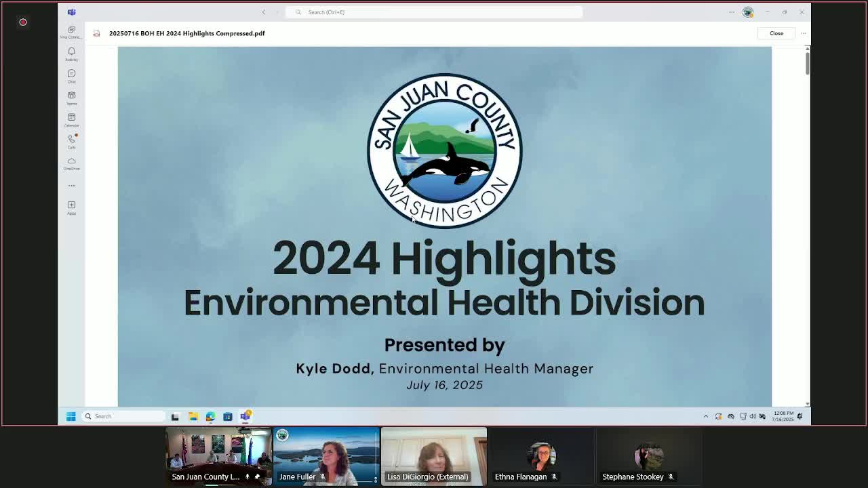Click the back navigation arrow in Teams
The image size is (868, 488).
click(x=264, y=12)
